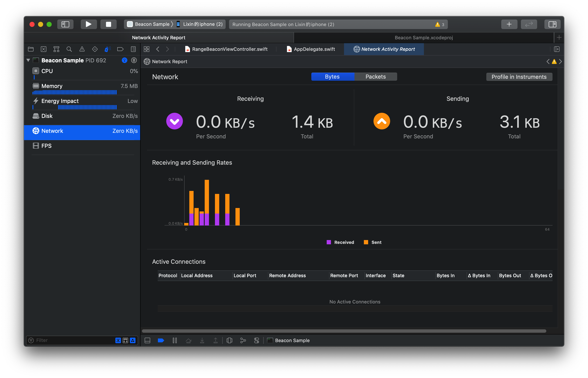
Task: Open the Lixin iPhone device selector
Action: (200, 24)
